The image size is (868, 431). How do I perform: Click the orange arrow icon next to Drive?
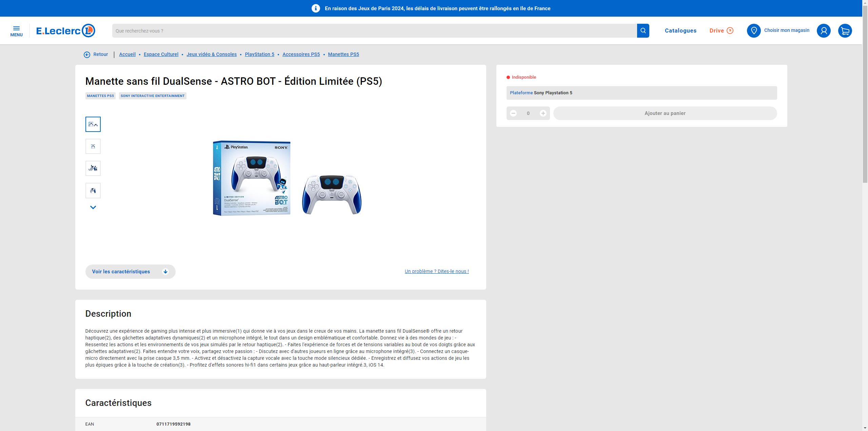(730, 31)
